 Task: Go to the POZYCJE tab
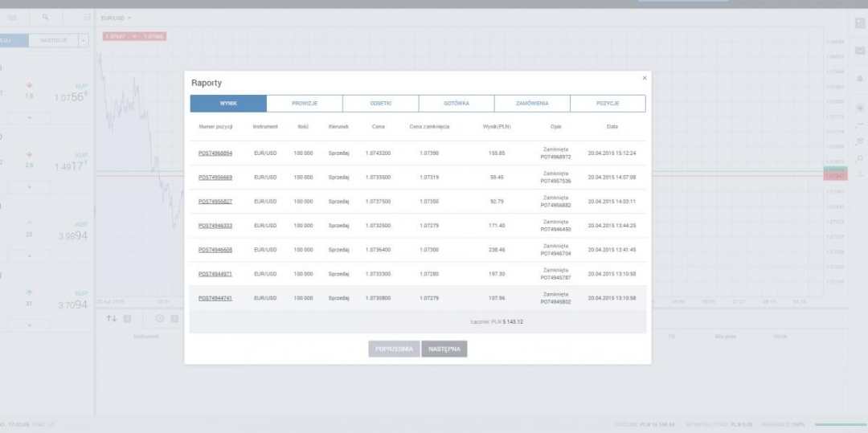pos(608,104)
